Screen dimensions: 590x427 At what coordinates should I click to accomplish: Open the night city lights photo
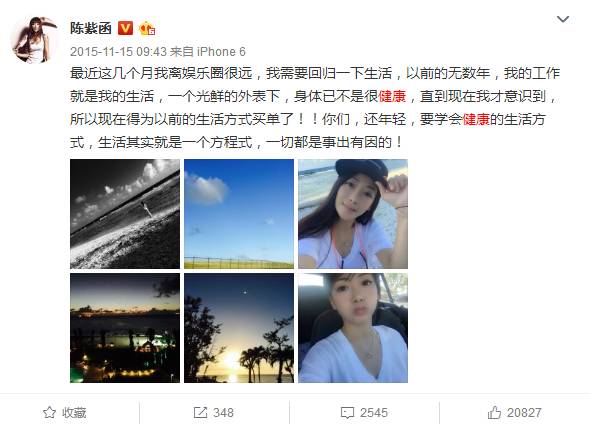tap(125, 328)
